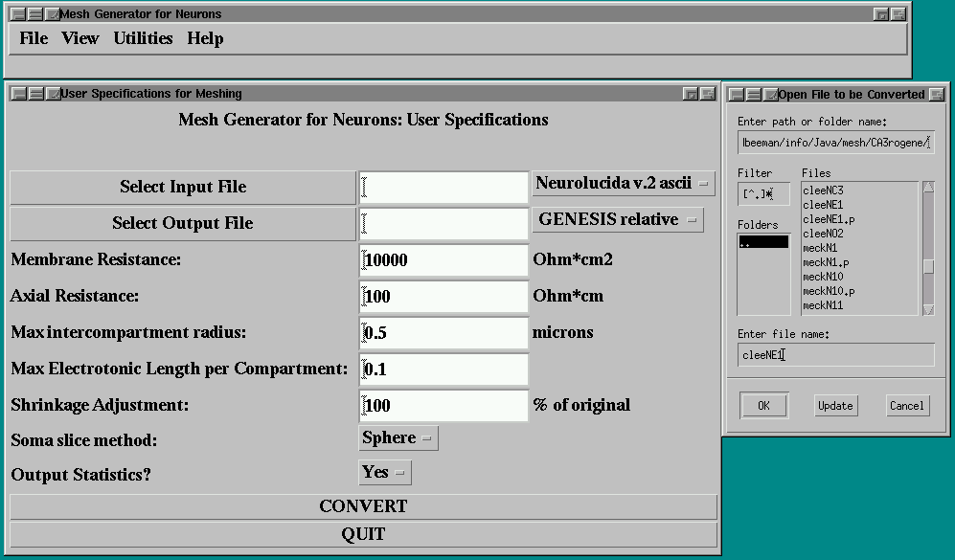Image resolution: width=955 pixels, height=560 pixels.
Task: Open the Help menu
Action: coord(205,38)
